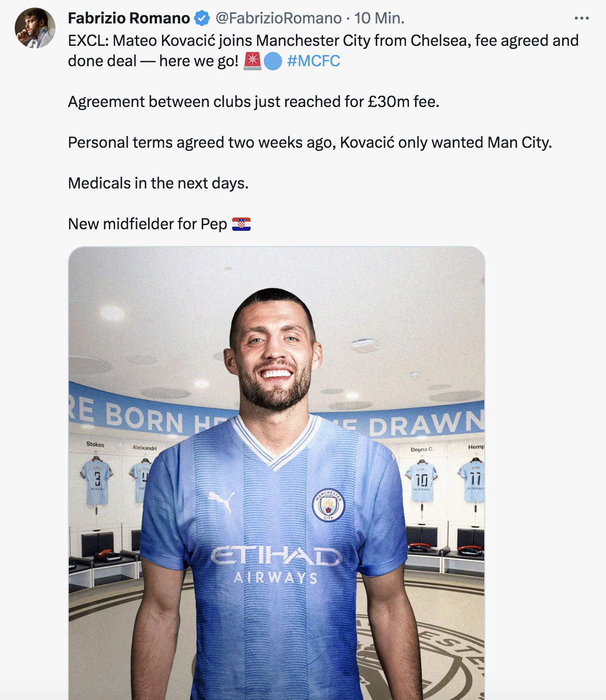Follow the #MCFC hashtag link
The height and width of the screenshot is (700, 606).
tap(314, 61)
